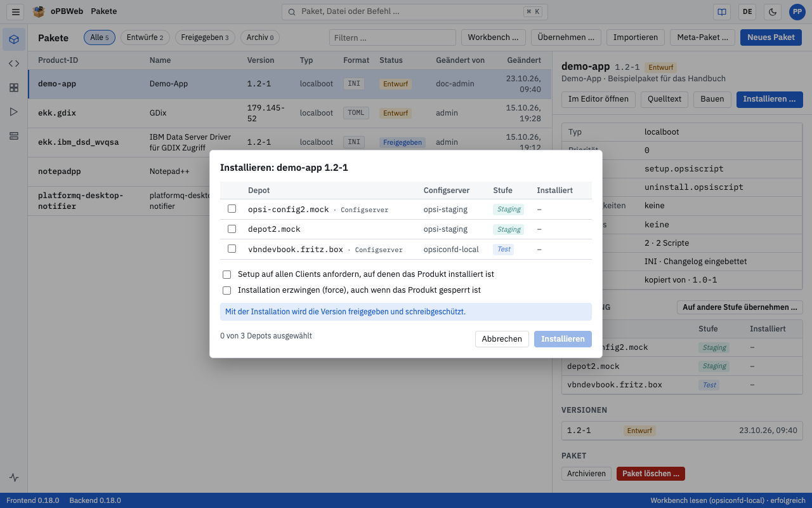Image resolution: width=812 pixels, height=508 pixels.
Task: Click Abbrechen in the install dialog
Action: tap(502, 339)
